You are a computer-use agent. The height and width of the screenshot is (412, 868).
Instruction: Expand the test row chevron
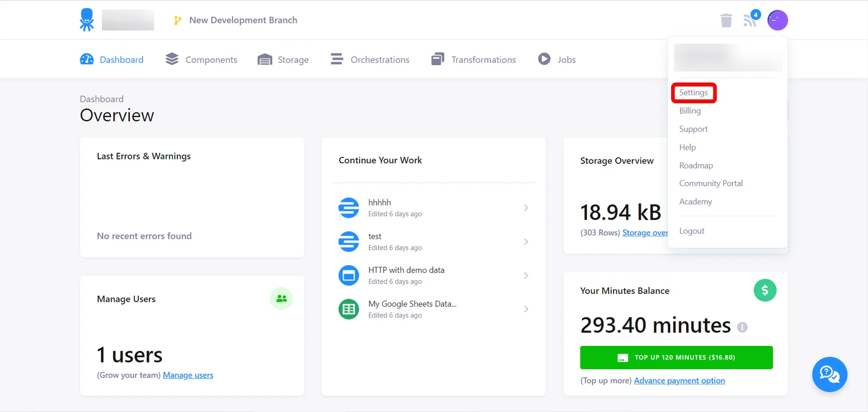526,241
